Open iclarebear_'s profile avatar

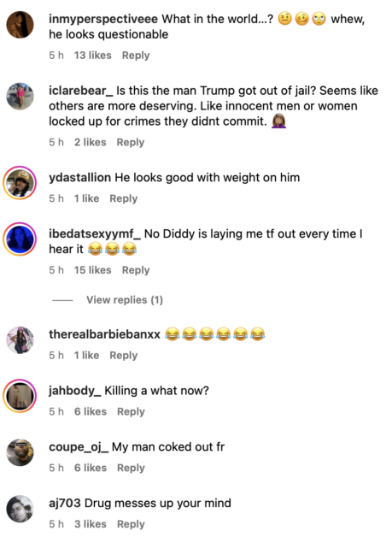click(20, 97)
